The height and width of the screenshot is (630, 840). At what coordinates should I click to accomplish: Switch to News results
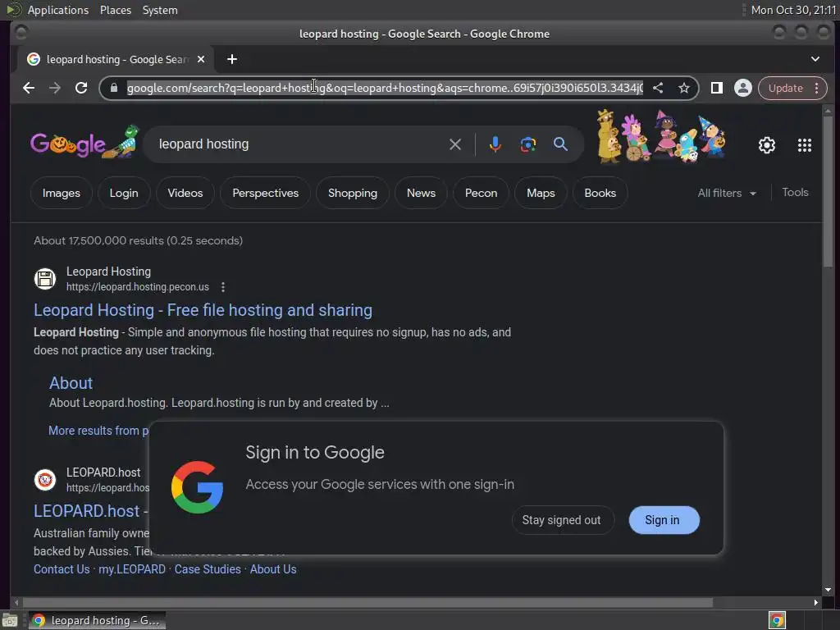point(421,193)
